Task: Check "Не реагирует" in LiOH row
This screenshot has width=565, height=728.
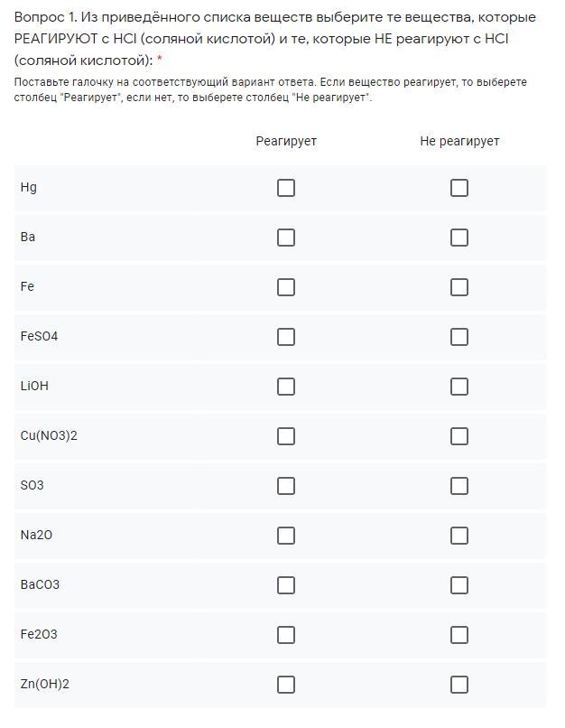Action: pos(459,387)
